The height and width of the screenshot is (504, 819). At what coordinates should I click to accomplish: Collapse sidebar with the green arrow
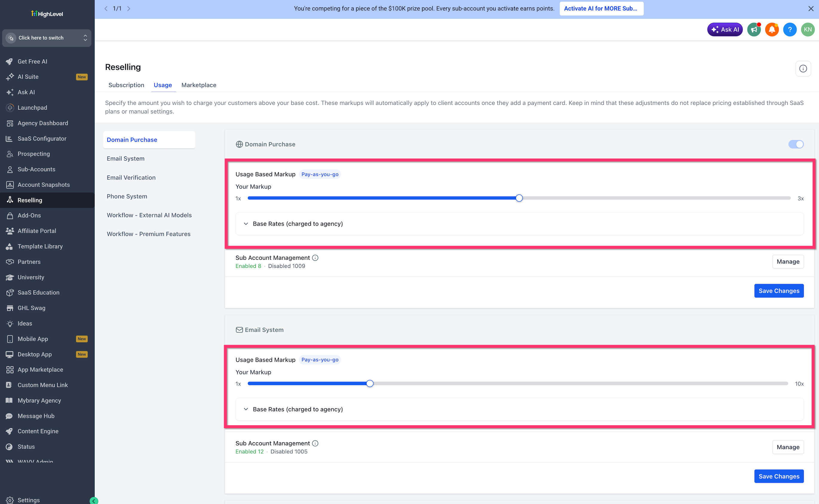tap(94, 500)
